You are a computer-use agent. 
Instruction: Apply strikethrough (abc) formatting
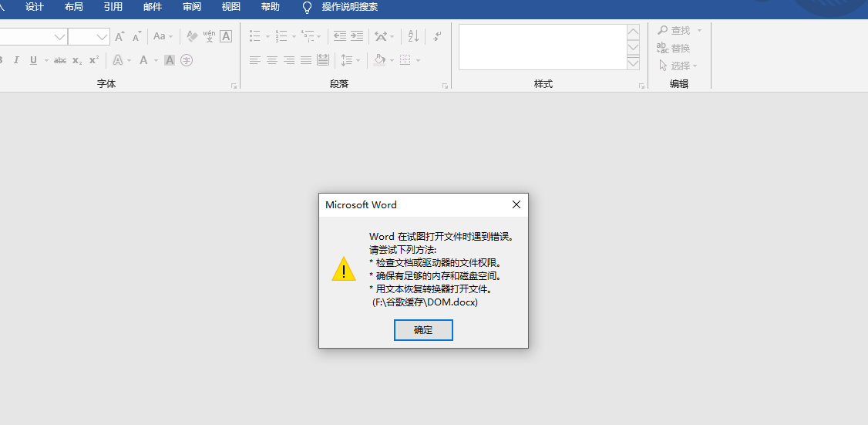pyautogui.click(x=60, y=60)
